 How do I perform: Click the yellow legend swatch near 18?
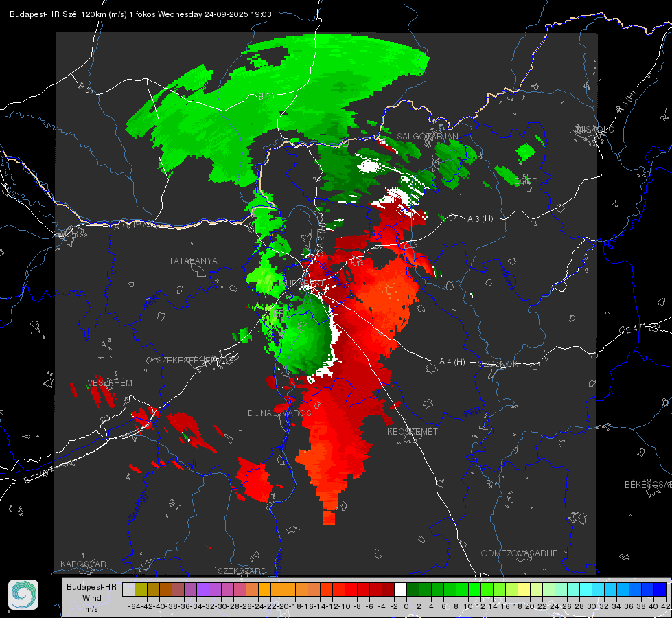point(524,590)
